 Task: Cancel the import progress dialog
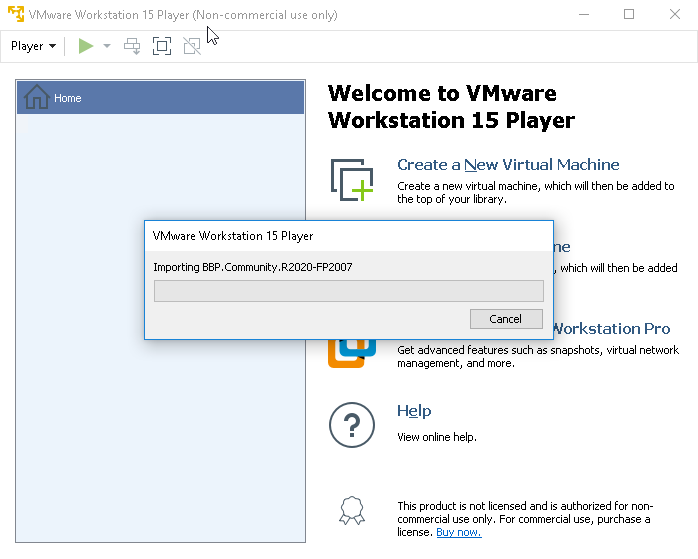click(506, 319)
